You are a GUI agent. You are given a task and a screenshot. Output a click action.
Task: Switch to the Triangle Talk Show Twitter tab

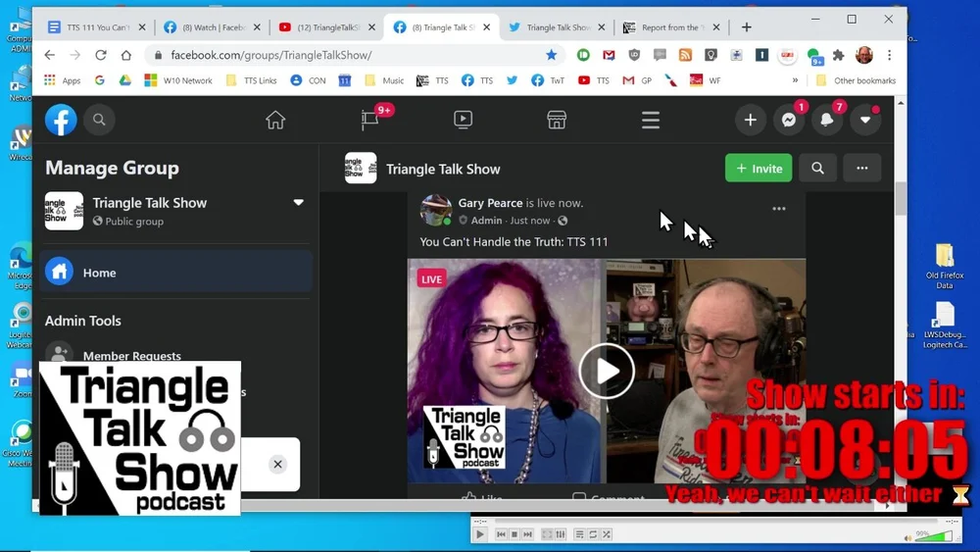558,27
